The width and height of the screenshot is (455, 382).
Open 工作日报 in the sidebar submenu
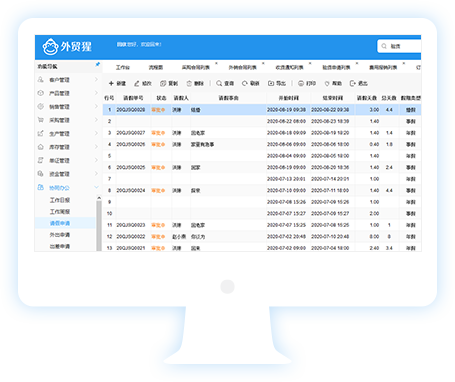tap(60, 200)
